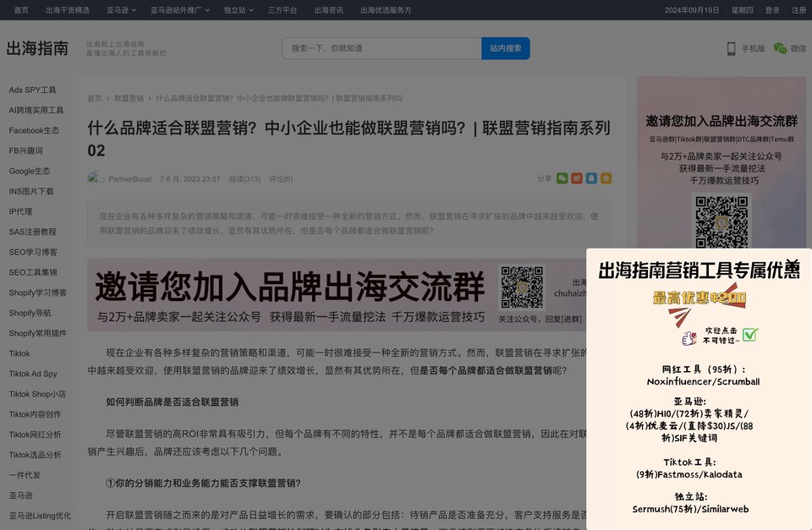Image resolution: width=812 pixels, height=530 pixels.
Task: Click the 登录 login link
Action: tap(772, 10)
